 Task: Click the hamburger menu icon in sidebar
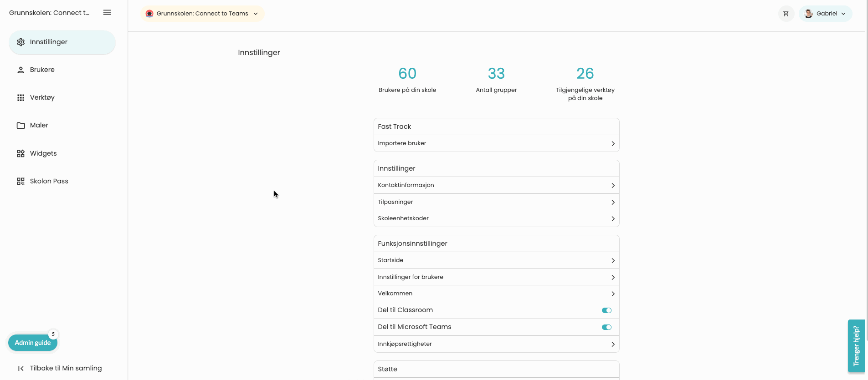(107, 12)
